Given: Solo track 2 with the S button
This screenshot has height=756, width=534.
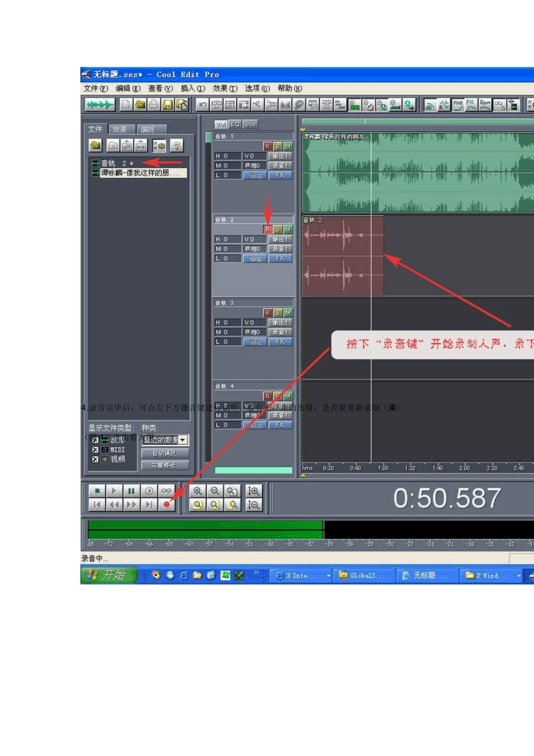Looking at the screenshot, I should pos(278,229).
